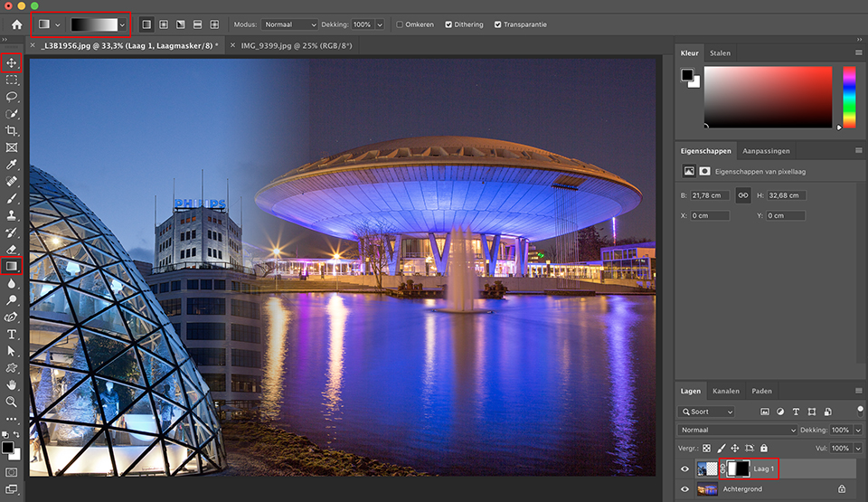The image size is (868, 502).
Task: Click the hue spectrum slider
Action: [849, 98]
